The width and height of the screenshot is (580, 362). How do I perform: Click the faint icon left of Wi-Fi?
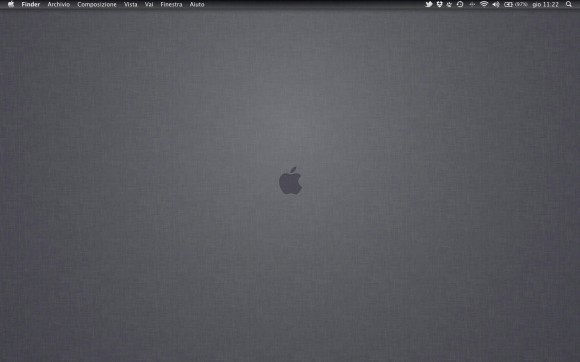coord(472,4)
